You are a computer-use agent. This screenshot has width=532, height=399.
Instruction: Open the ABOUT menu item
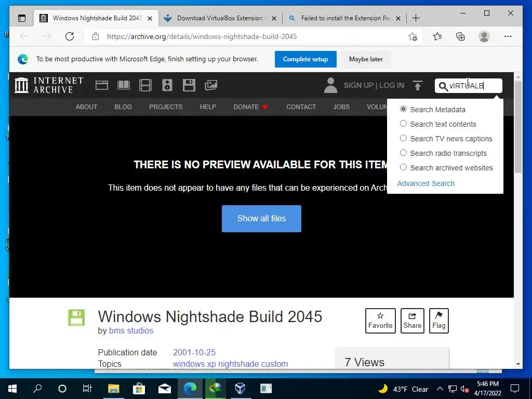[x=86, y=107]
